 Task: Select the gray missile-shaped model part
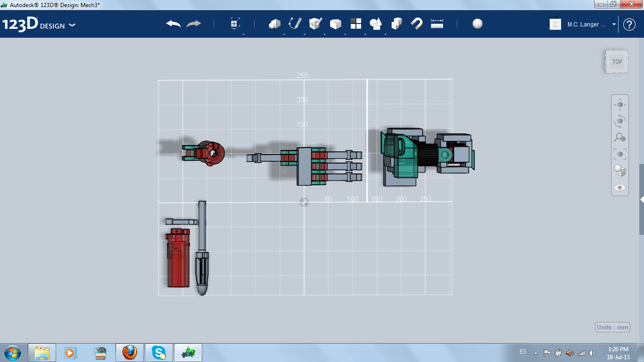pyautogui.click(x=202, y=248)
